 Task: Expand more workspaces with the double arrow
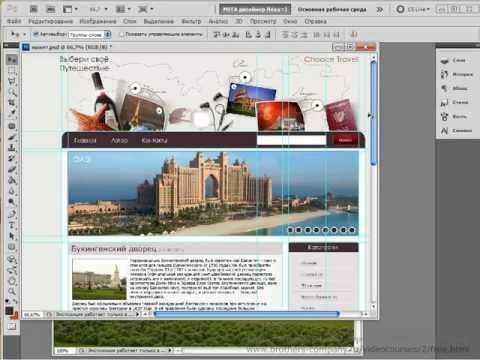point(379,9)
